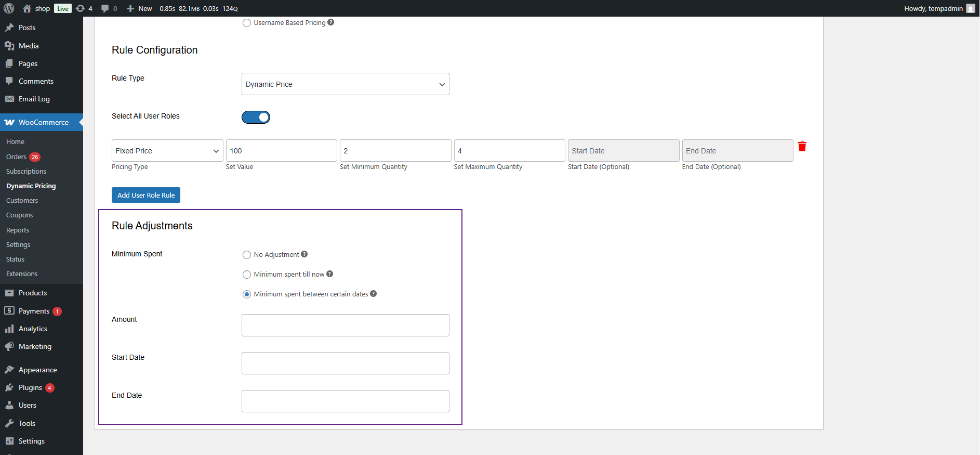
Task: Select the No Adjustment radio option
Action: [x=247, y=255]
